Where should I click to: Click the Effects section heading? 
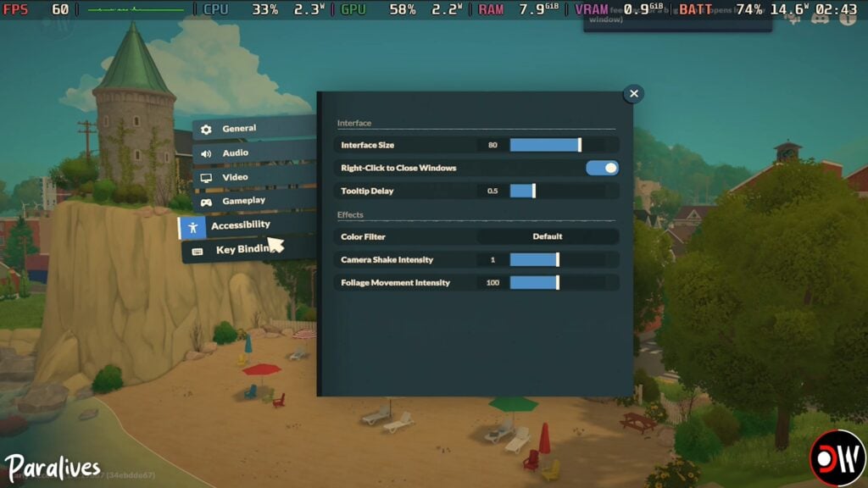[x=350, y=214]
